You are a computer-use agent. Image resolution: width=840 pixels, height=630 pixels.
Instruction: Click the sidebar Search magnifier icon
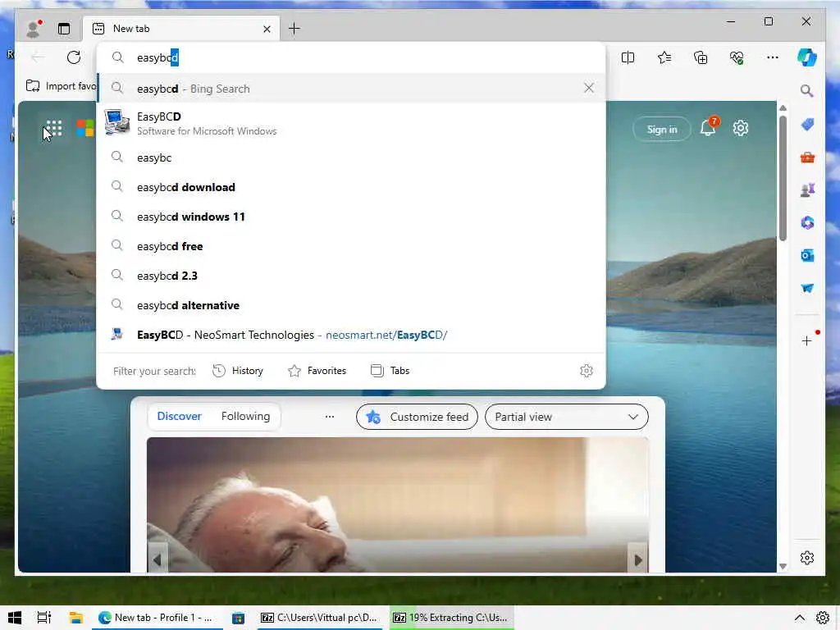pyautogui.click(x=807, y=90)
